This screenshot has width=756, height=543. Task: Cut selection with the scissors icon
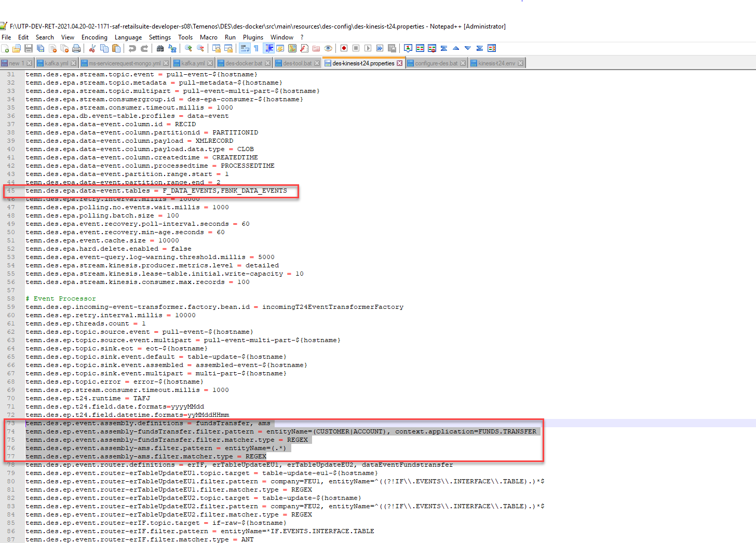coord(92,48)
